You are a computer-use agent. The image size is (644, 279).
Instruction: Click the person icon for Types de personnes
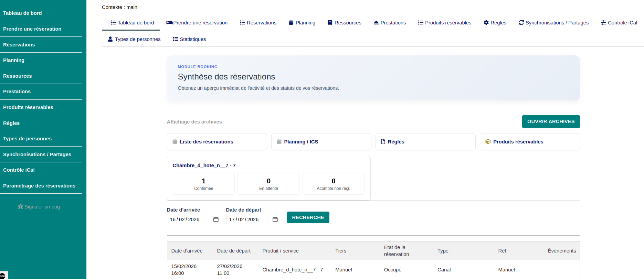110,39
